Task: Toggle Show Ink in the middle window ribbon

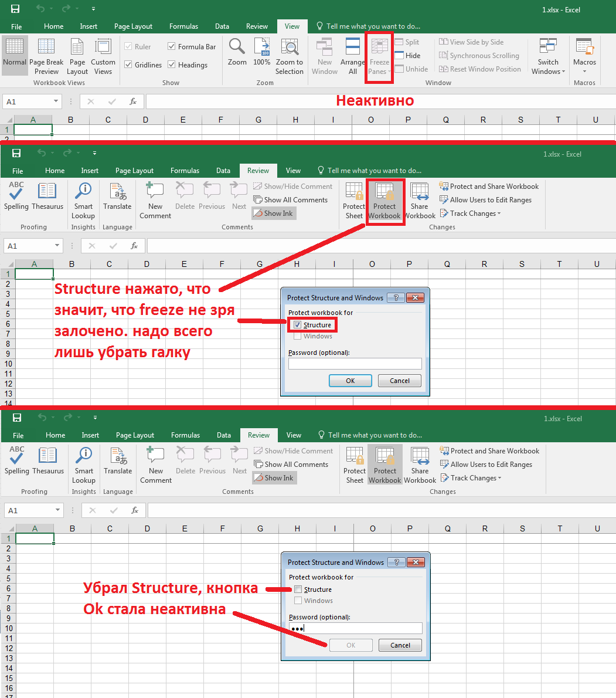Action: [x=274, y=214]
